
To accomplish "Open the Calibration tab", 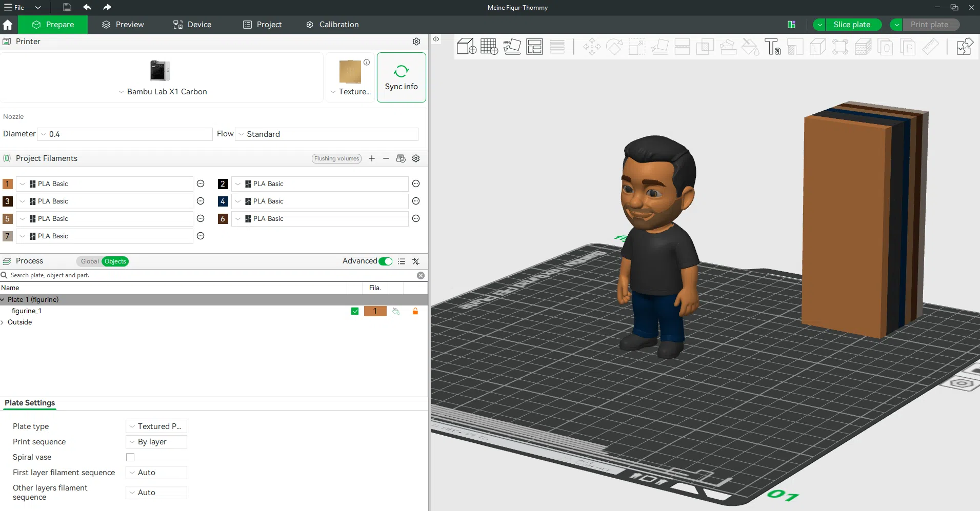I will coord(332,25).
